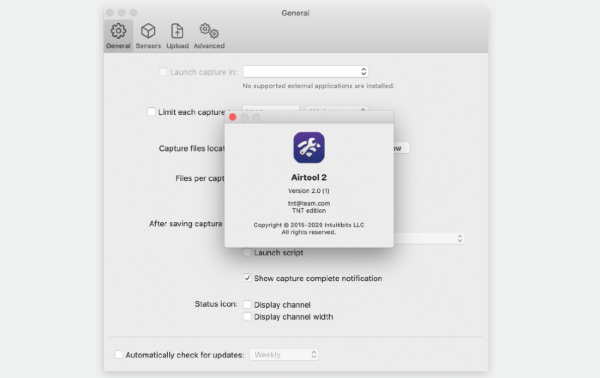
Task: Switch to the Sensors tab
Action: pyautogui.click(x=148, y=36)
